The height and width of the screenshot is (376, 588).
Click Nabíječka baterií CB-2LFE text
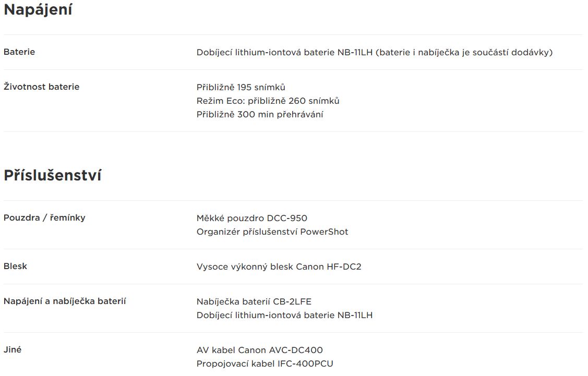254,301
